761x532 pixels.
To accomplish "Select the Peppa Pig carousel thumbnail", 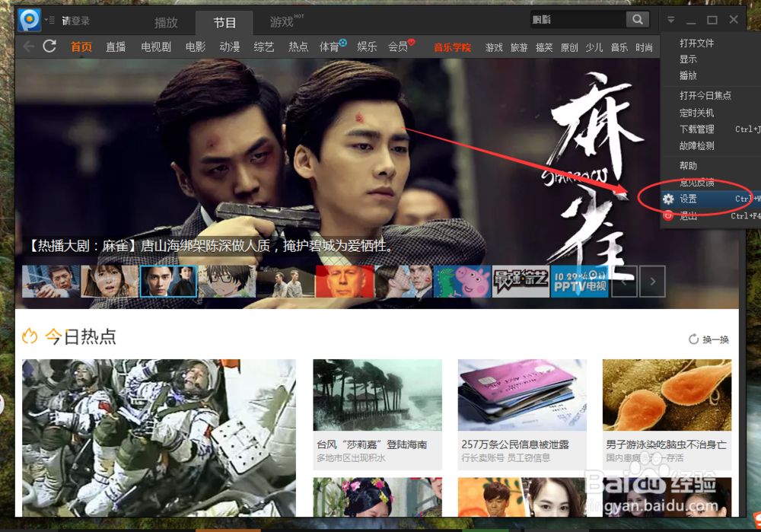I will click(x=462, y=282).
